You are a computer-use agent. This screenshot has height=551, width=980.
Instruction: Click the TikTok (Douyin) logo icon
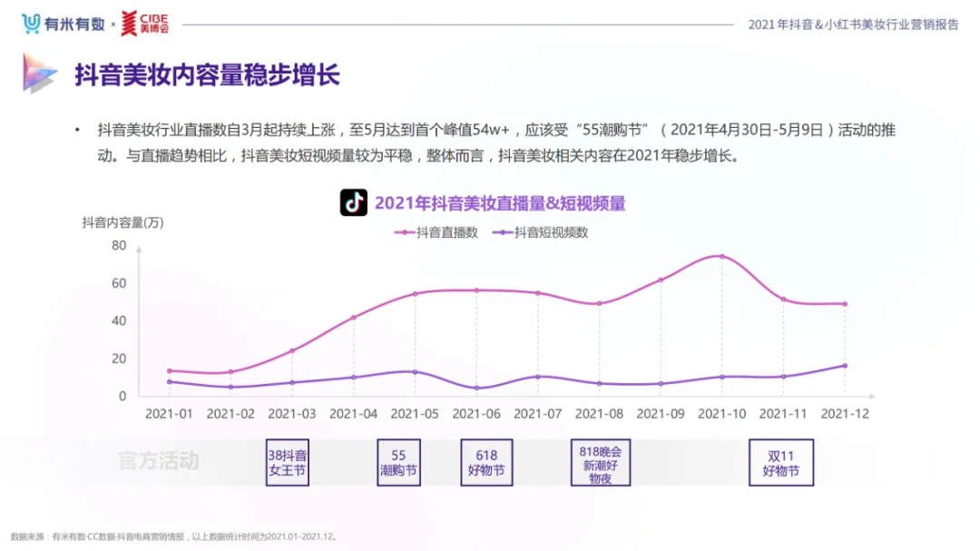tap(354, 202)
